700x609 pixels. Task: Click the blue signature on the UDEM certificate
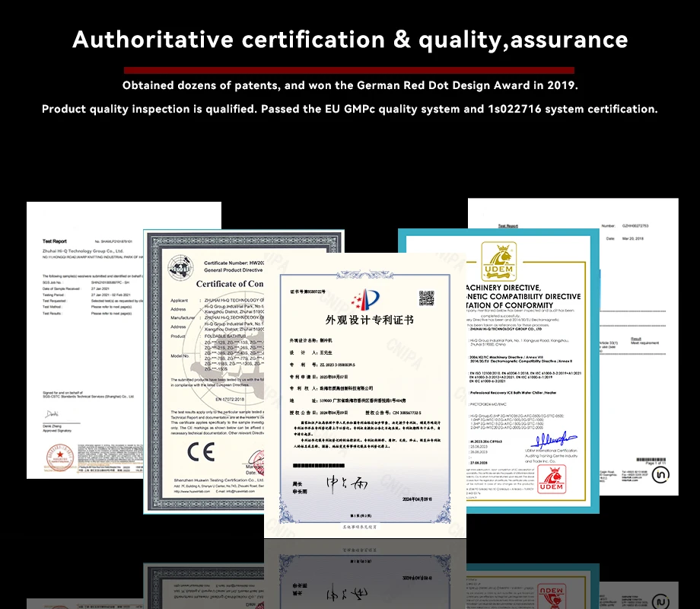[554, 439]
